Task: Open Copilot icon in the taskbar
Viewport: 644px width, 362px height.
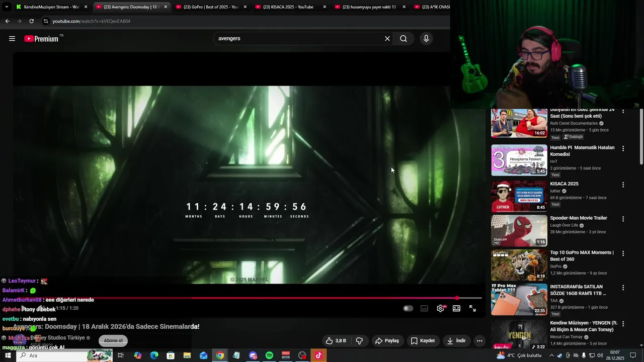Action: tap(137, 355)
